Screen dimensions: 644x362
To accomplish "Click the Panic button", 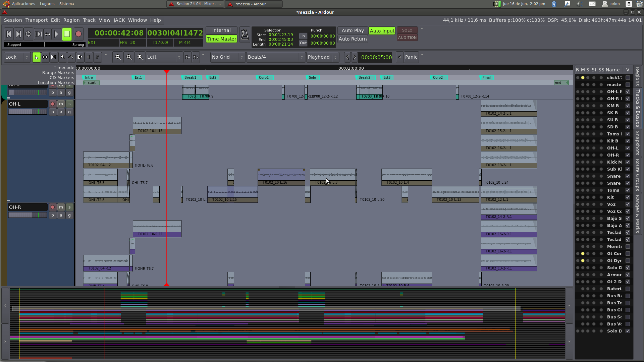I will [411, 57].
